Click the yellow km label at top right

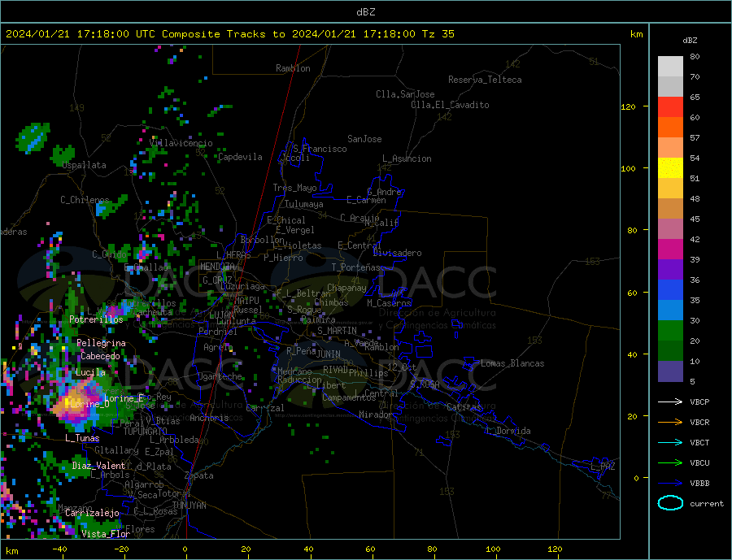[636, 34]
